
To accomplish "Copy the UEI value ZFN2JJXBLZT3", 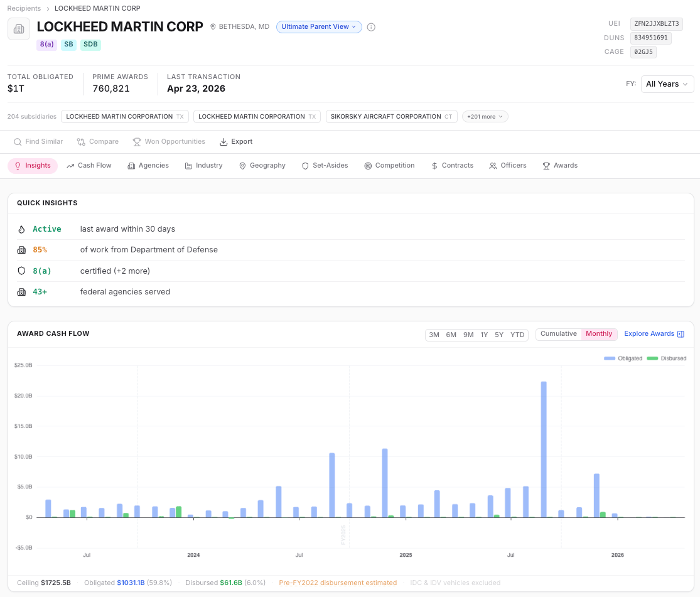I will tap(656, 24).
